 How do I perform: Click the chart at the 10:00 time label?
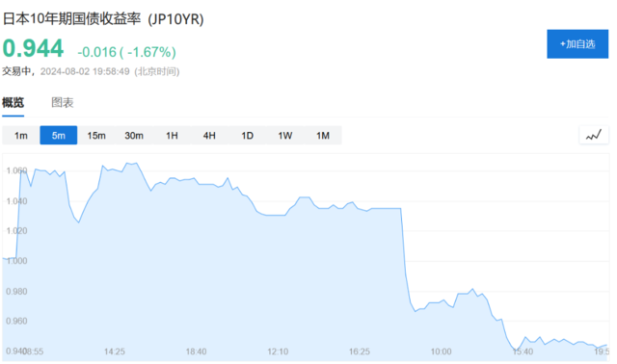point(441,351)
